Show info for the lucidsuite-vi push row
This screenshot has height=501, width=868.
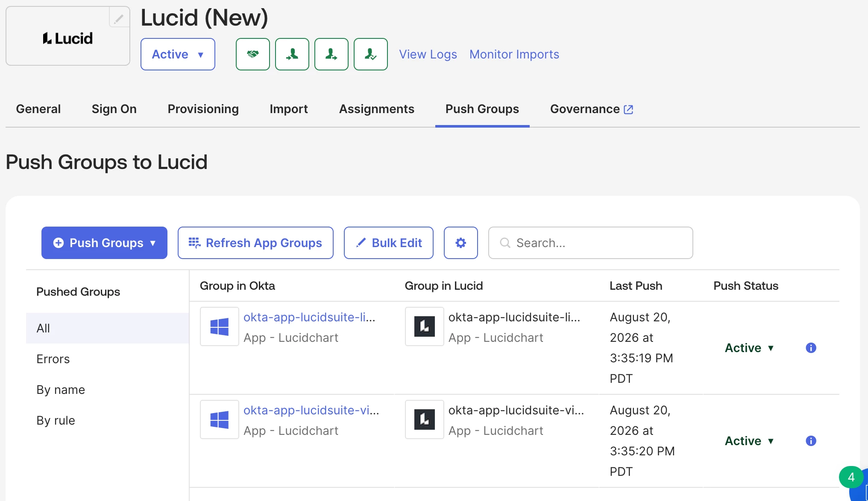(x=811, y=441)
